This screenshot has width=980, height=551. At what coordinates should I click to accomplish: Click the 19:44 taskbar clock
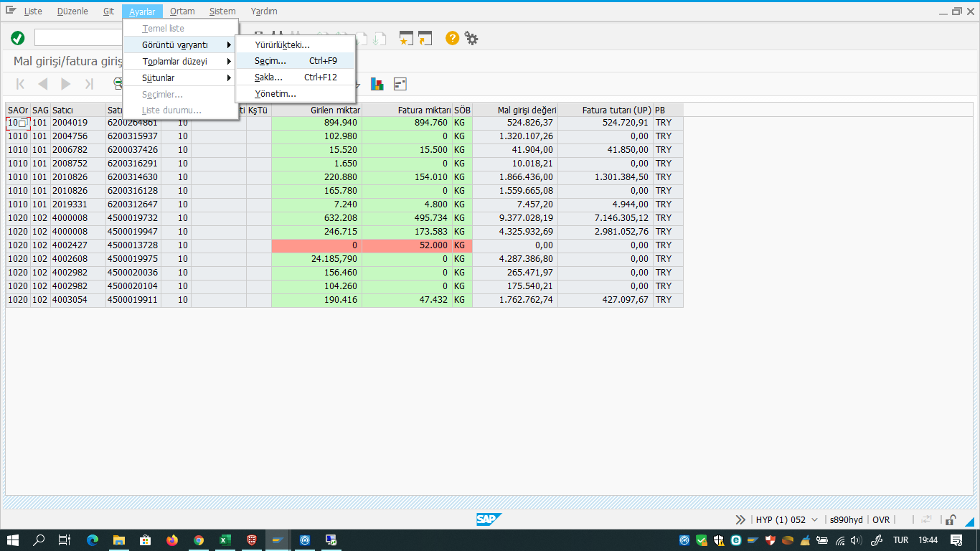(x=928, y=540)
